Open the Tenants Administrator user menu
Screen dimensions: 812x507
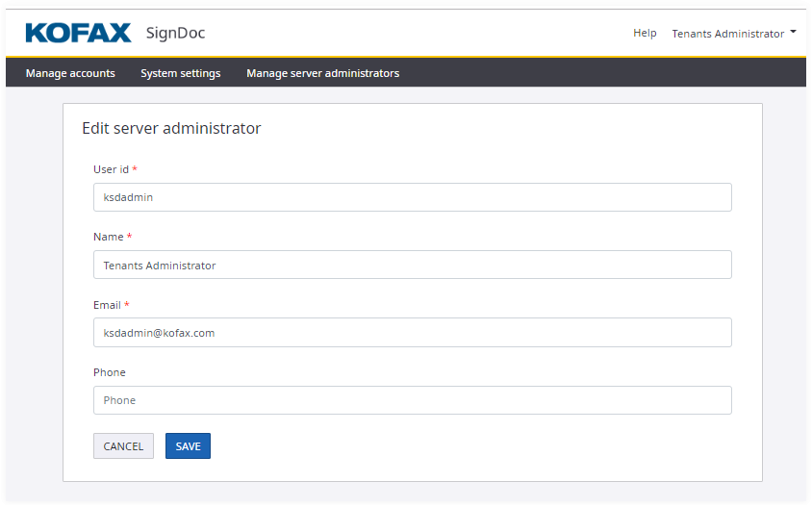(x=728, y=34)
